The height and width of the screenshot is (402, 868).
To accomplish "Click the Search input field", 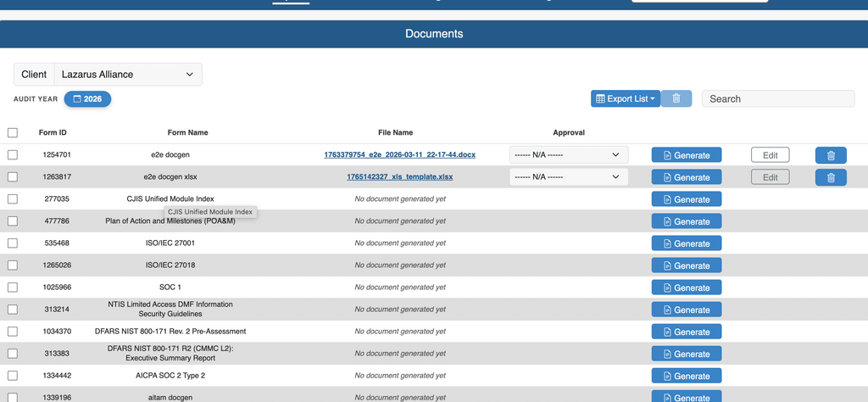I will 778,98.
